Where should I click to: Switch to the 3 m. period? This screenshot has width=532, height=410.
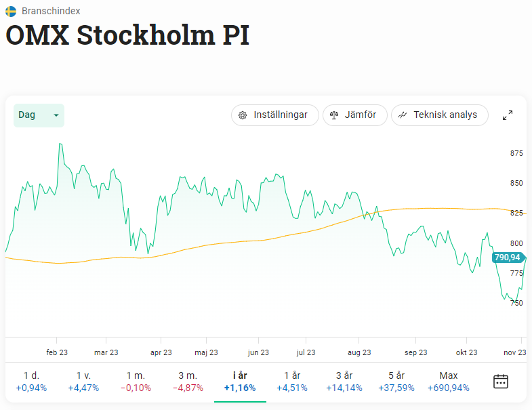click(x=188, y=382)
